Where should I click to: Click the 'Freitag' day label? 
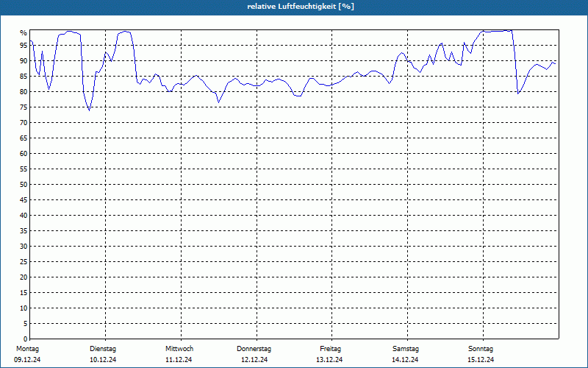330,349
